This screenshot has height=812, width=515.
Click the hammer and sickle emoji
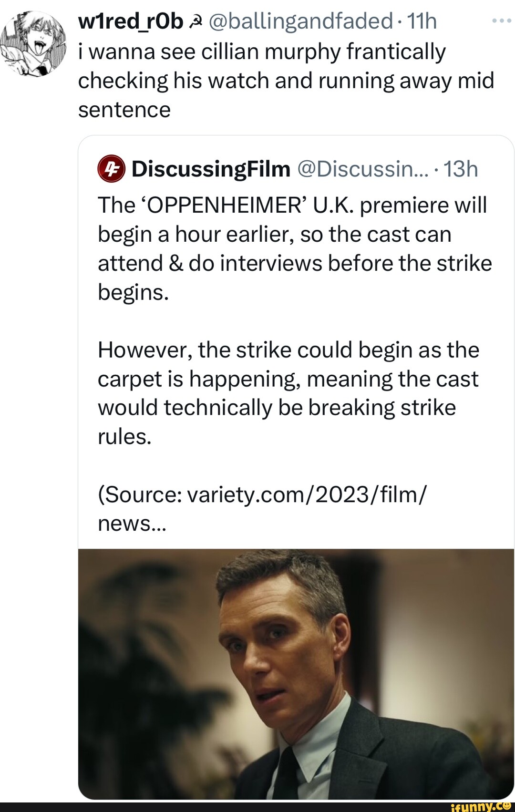pos(196,21)
